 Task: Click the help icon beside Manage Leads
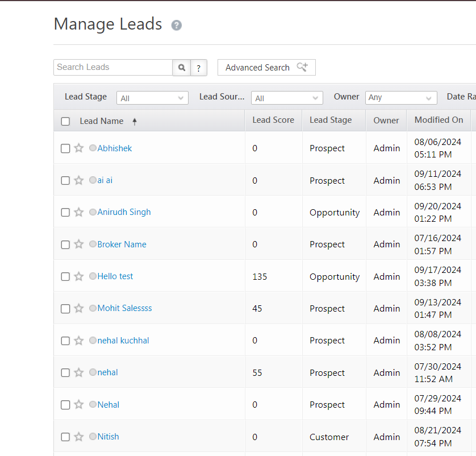point(177,25)
